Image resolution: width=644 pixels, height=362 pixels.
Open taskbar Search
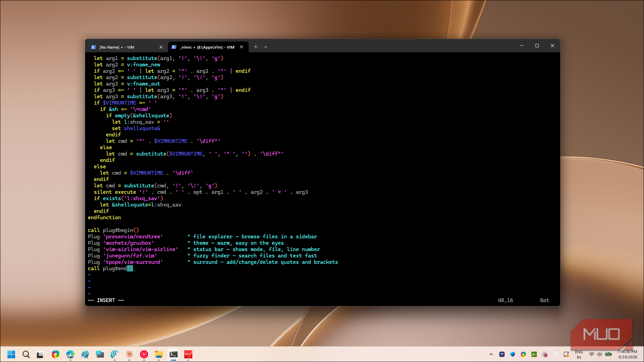pyautogui.click(x=26, y=354)
